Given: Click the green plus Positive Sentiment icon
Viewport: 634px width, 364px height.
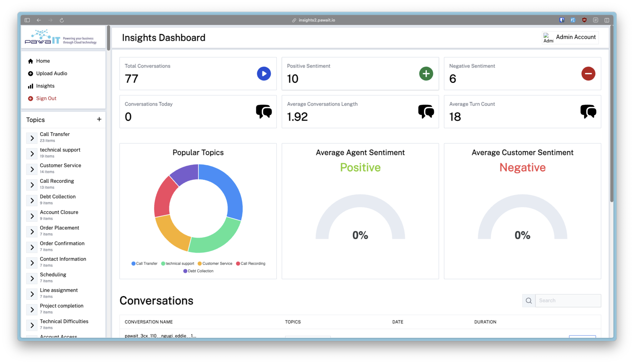Looking at the screenshot, I should coord(426,73).
